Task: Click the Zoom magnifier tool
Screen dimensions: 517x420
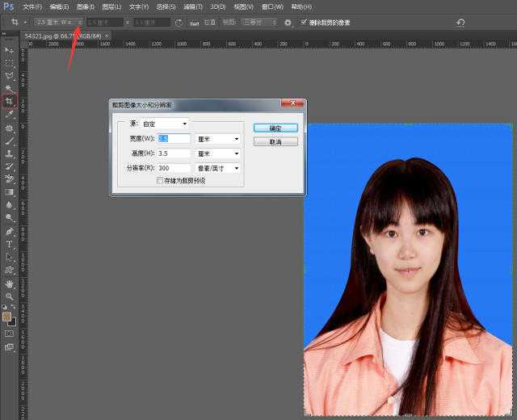Action: pyautogui.click(x=9, y=296)
